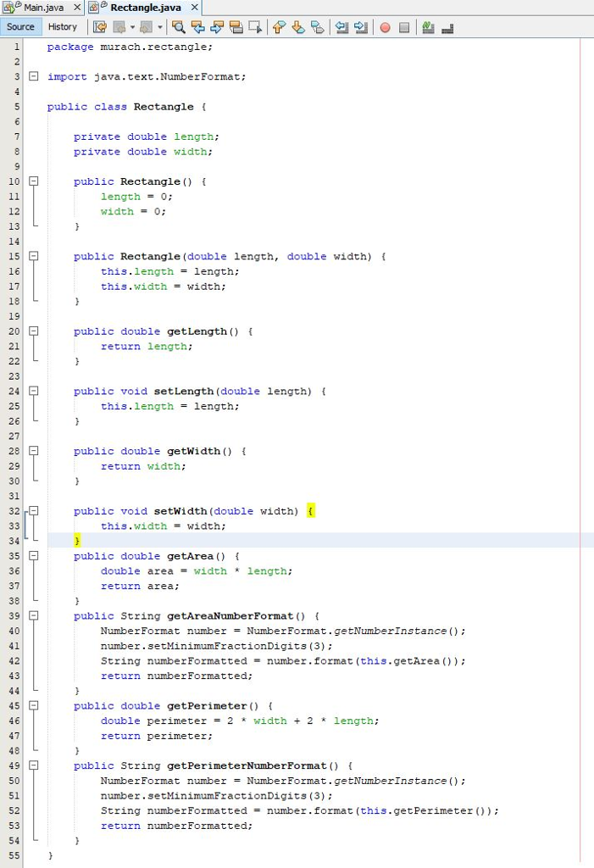The height and width of the screenshot is (868, 594).
Task: Click 'package murach.rectangle;' text
Action: [130, 47]
